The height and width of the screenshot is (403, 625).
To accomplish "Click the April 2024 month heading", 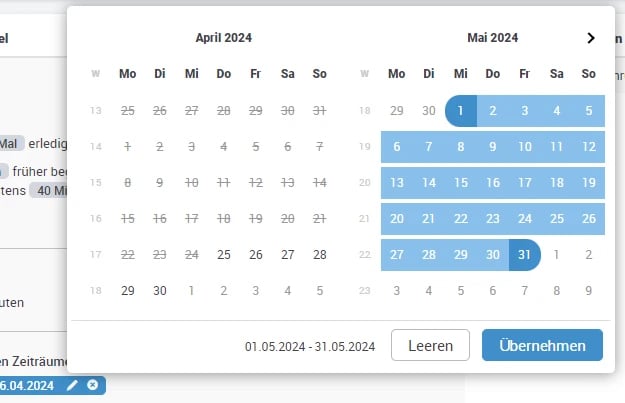I will tap(224, 38).
